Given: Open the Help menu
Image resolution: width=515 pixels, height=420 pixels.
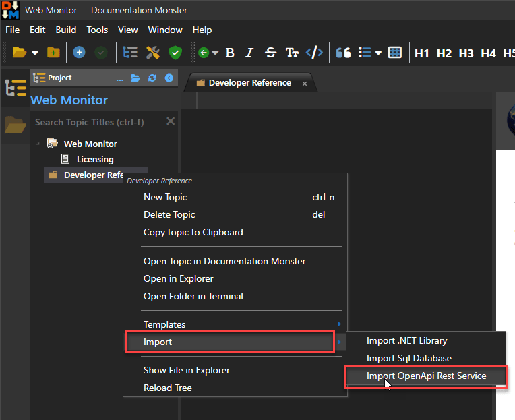Looking at the screenshot, I should [x=202, y=30].
